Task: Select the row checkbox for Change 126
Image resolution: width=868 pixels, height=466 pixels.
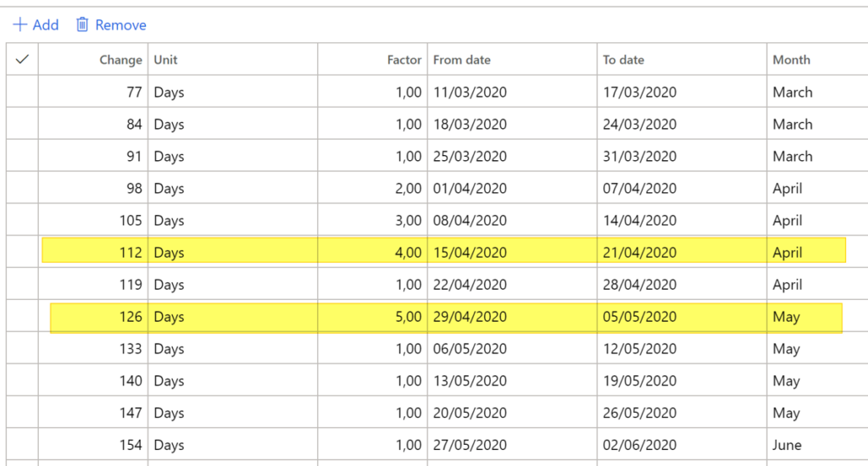Action: pos(22,317)
